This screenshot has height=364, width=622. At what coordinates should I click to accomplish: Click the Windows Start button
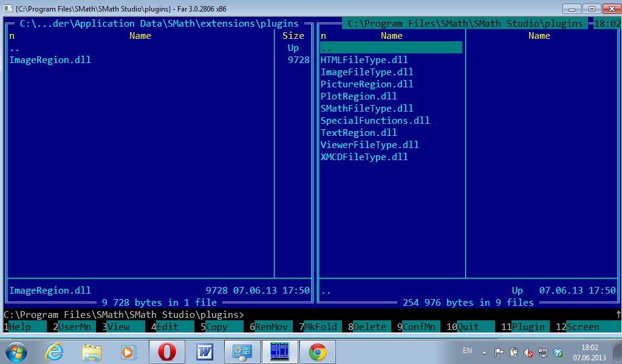point(16,351)
